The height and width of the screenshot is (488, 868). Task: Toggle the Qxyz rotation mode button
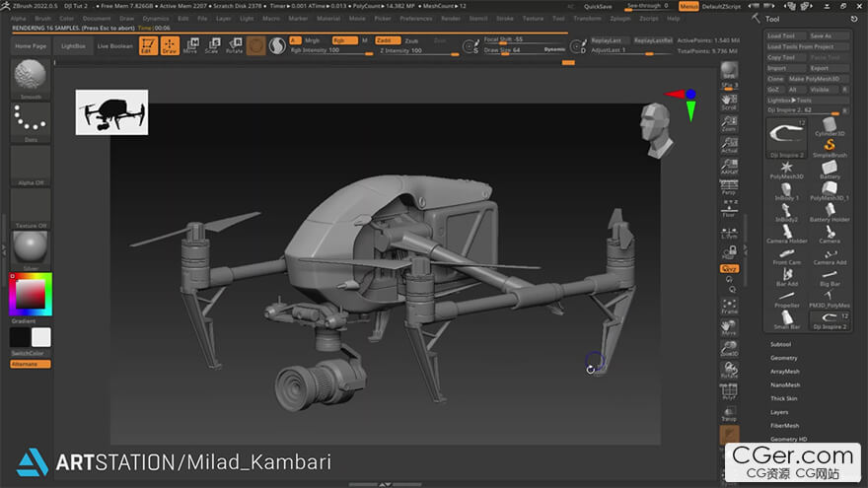point(729,268)
